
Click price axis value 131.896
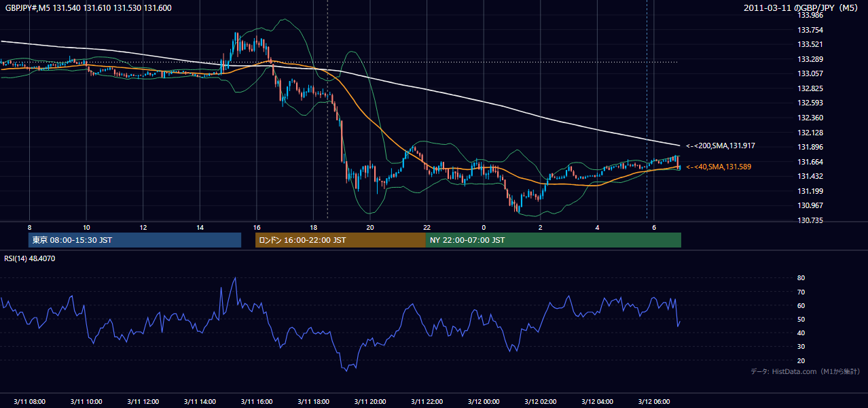(810, 147)
